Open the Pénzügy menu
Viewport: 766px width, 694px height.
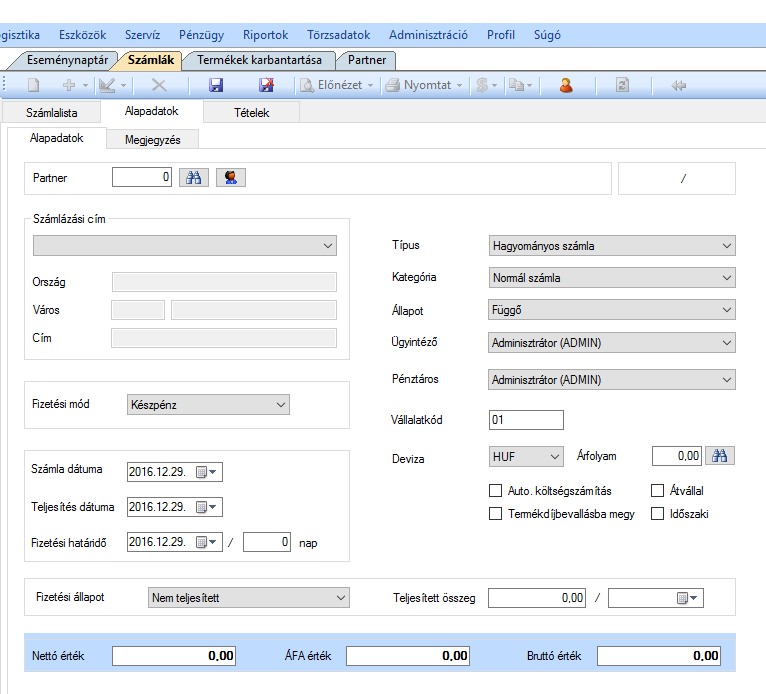pyautogui.click(x=201, y=35)
